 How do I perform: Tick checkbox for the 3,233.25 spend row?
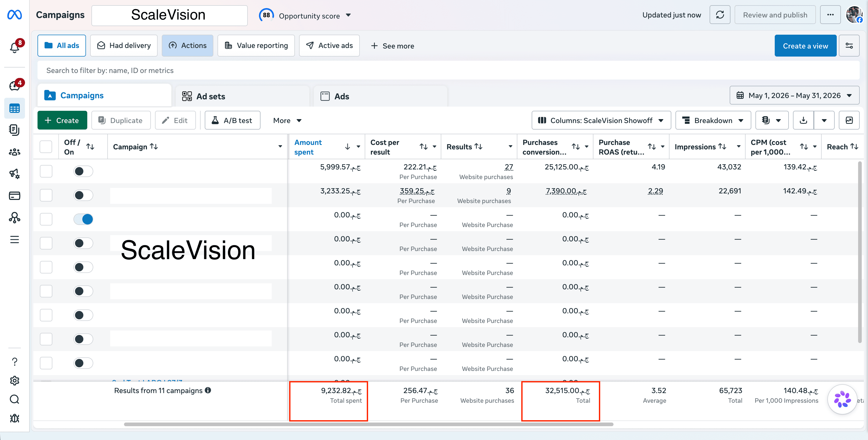coord(46,195)
